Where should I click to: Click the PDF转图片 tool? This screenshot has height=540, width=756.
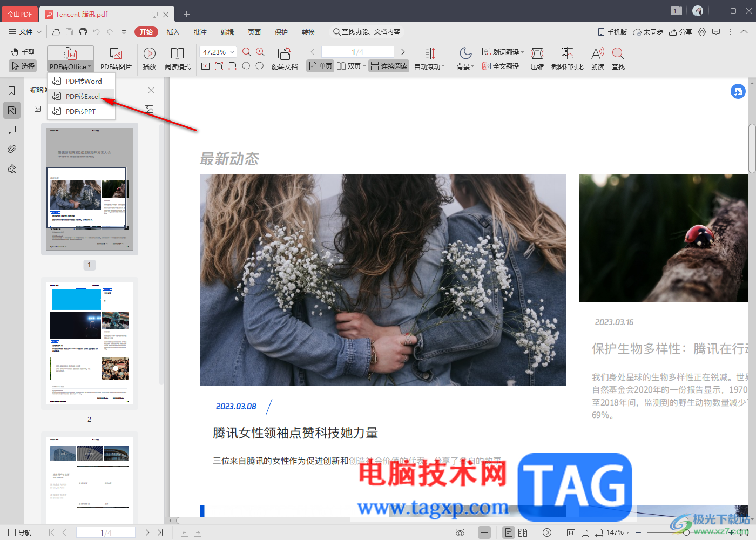click(116, 59)
